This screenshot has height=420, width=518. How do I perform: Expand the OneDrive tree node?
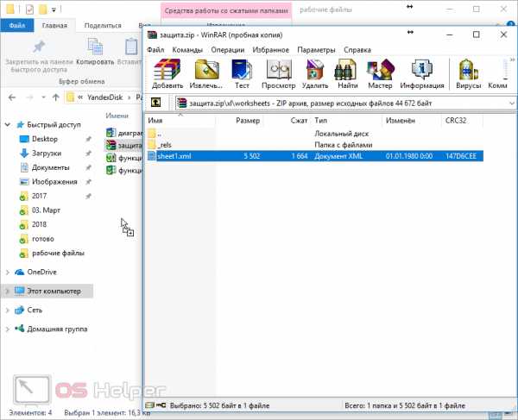(x=7, y=273)
